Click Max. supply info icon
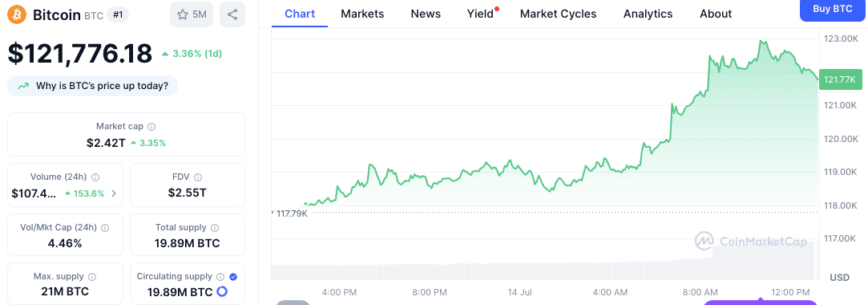Screen dimensions: 868x305 (92, 276)
